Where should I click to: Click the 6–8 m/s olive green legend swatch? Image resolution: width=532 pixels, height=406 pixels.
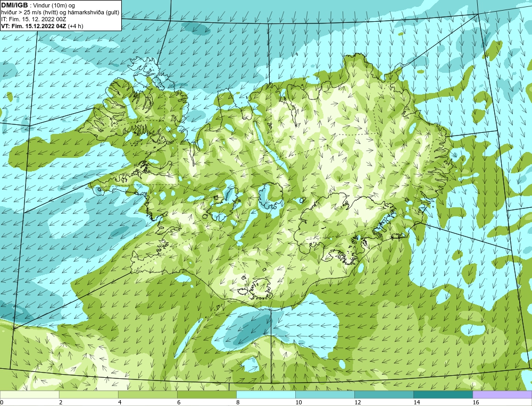(206, 394)
